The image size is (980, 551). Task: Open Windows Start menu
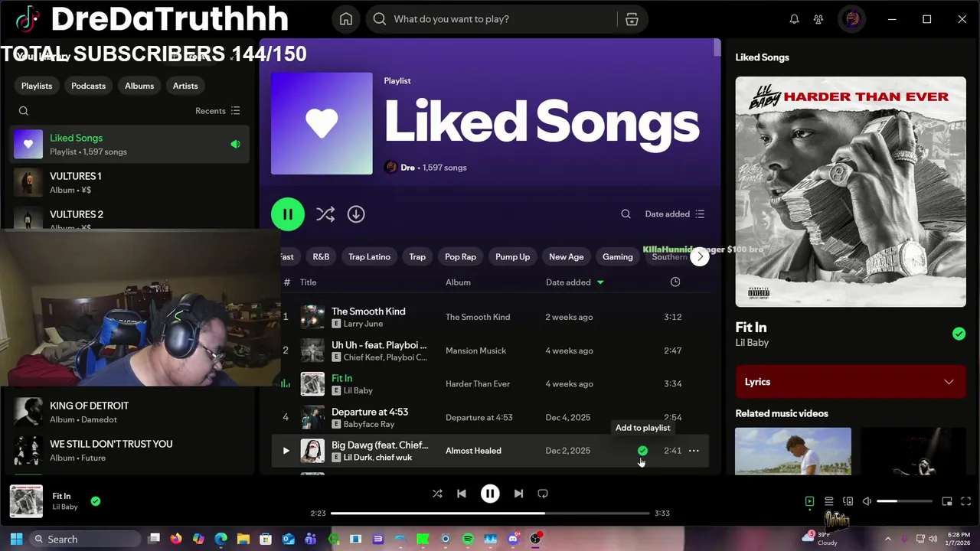16,539
